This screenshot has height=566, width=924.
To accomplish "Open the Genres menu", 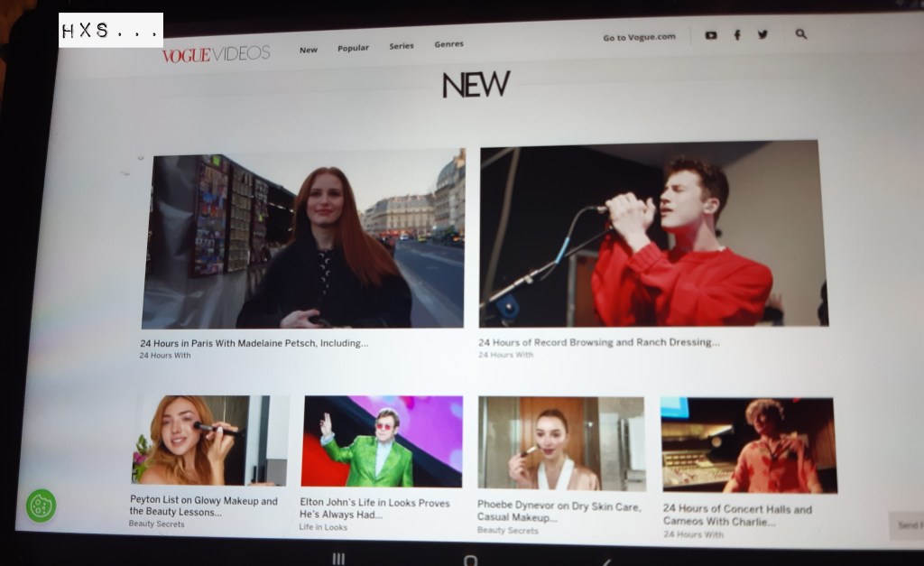I will point(448,44).
